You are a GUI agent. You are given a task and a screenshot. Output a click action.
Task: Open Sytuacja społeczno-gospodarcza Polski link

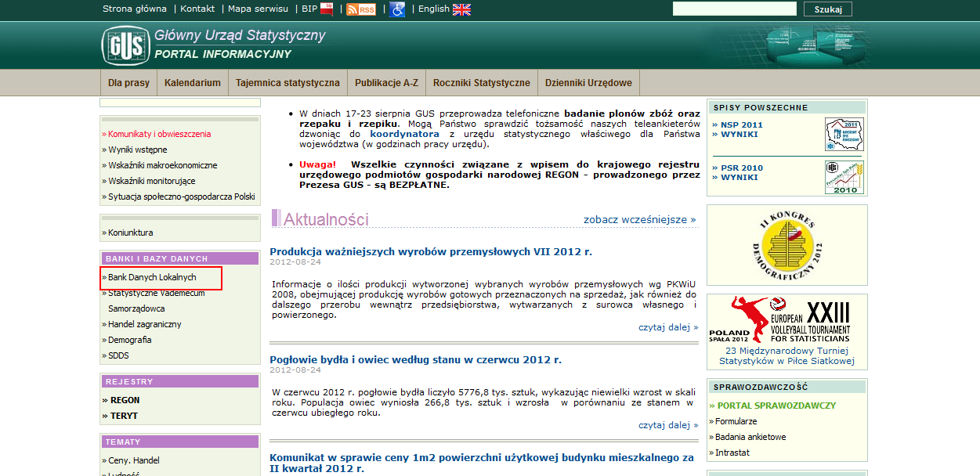[181, 197]
